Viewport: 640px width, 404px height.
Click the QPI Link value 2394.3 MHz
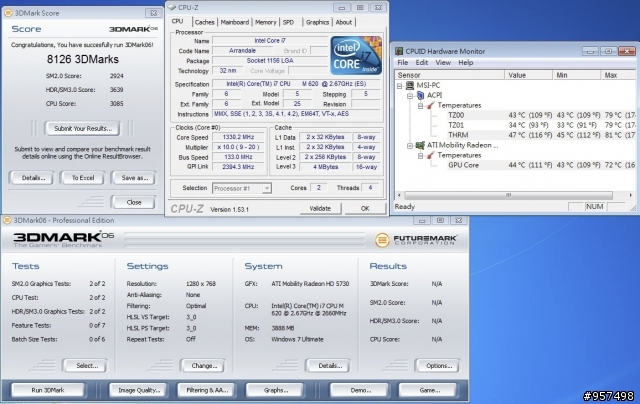[238, 167]
